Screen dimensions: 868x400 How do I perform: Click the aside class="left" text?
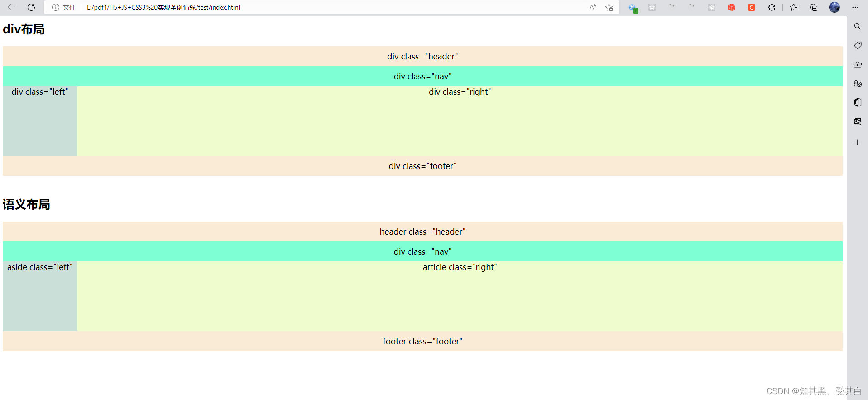click(40, 267)
